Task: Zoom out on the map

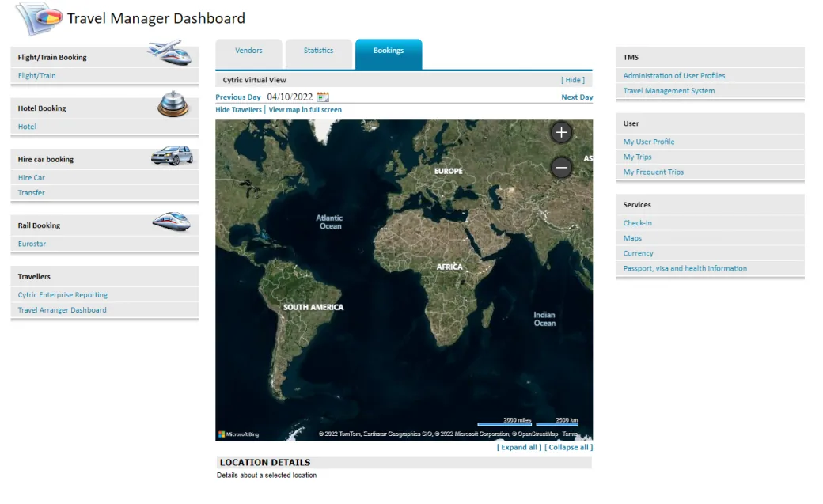Action: (561, 168)
